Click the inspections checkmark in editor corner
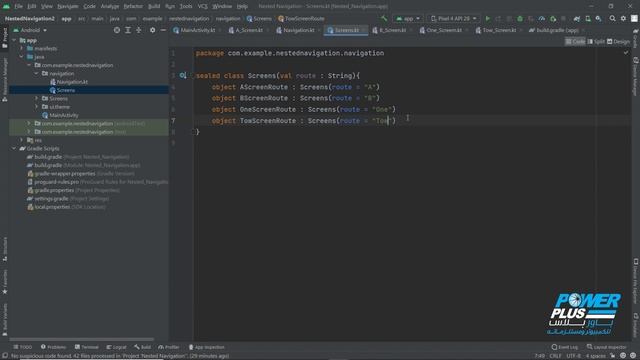The width and height of the screenshot is (640, 360). tap(626, 53)
